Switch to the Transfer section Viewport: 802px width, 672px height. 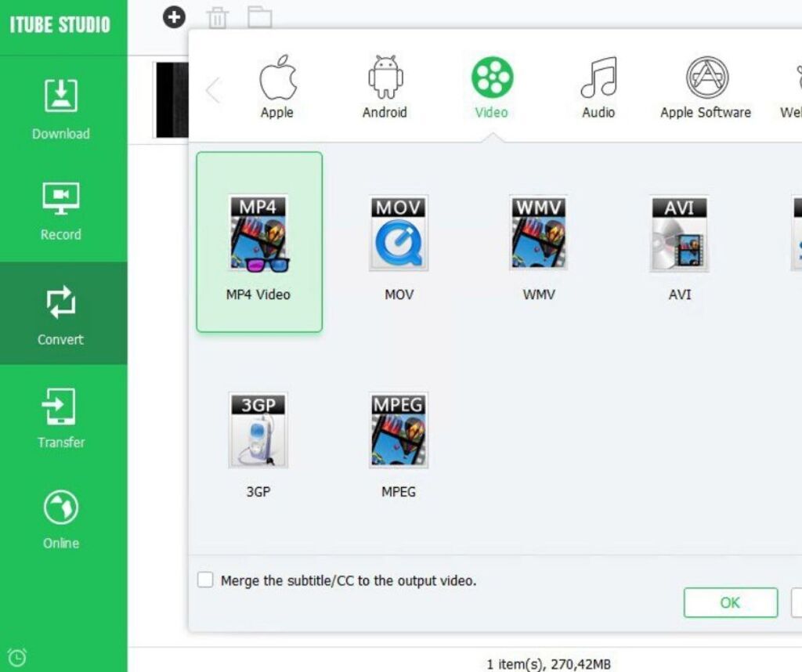click(60, 417)
